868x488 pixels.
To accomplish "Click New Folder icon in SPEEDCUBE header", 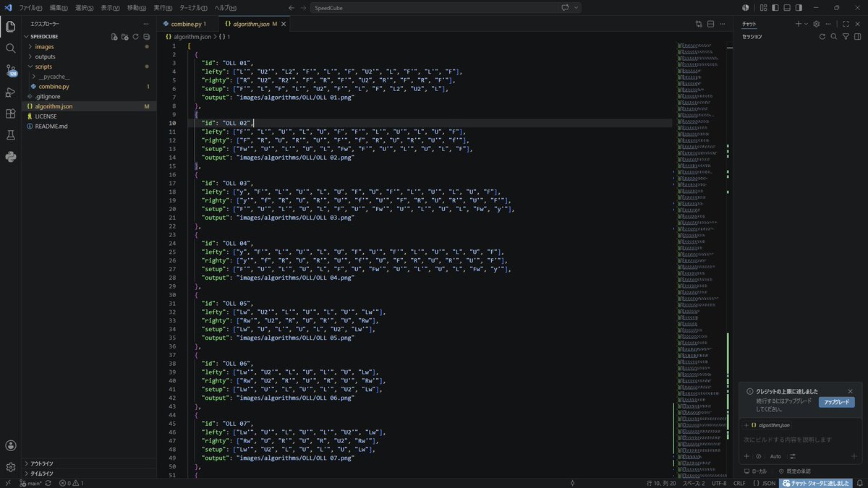I will coord(124,36).
